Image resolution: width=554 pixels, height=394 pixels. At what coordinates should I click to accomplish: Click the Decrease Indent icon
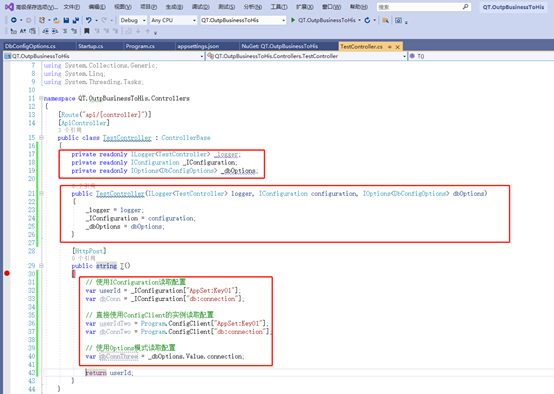click(46, 31)
